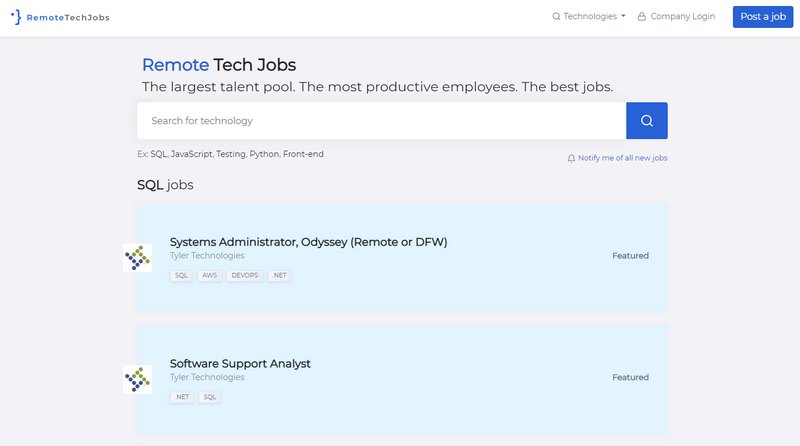The height and width of the screenshot is (446, 800).
Task: Click the blue magnifier search button
Action: tap(646, 120)
